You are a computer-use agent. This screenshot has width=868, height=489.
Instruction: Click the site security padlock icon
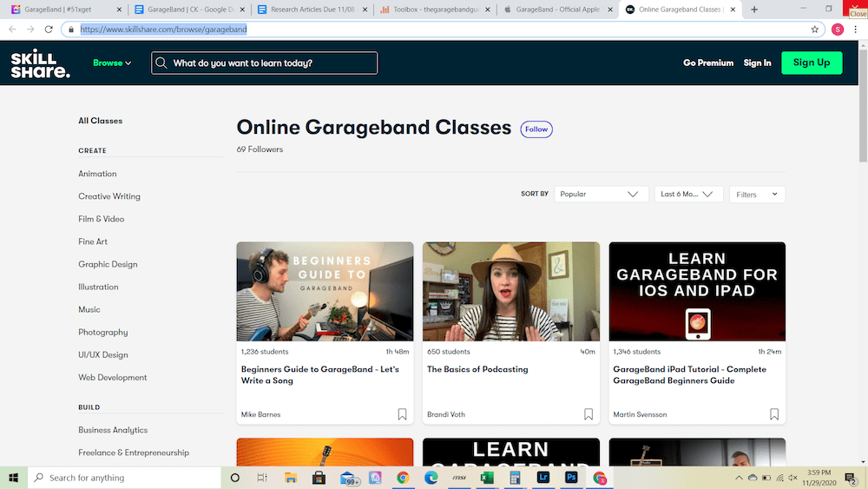click(x=71, y=30)
